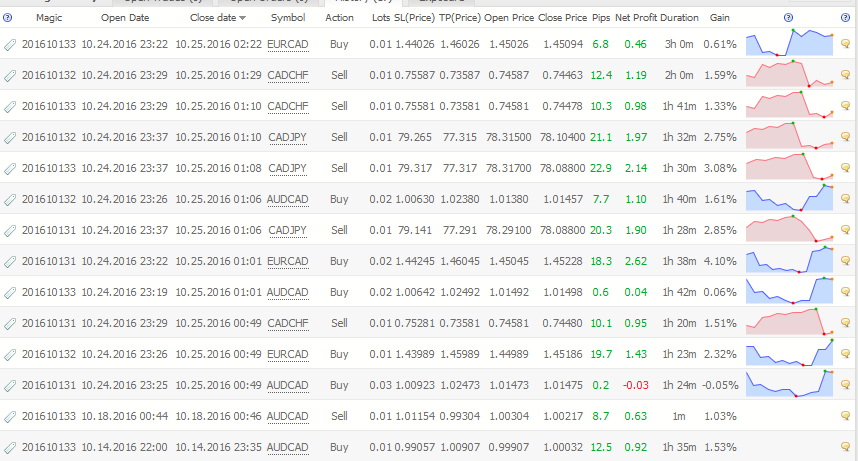
Task: Open the red chart thumbnail for 3.08% gain trade
Action: point(789,167)
